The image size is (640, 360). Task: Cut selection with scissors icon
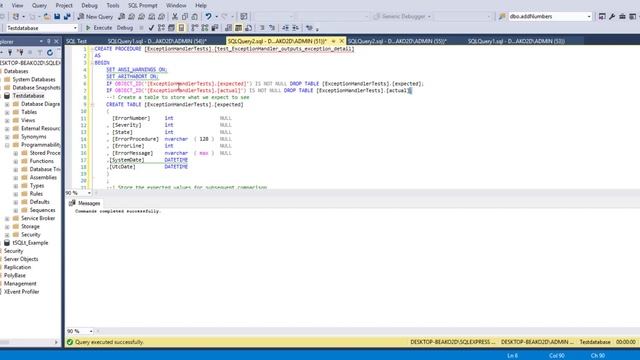175,16
